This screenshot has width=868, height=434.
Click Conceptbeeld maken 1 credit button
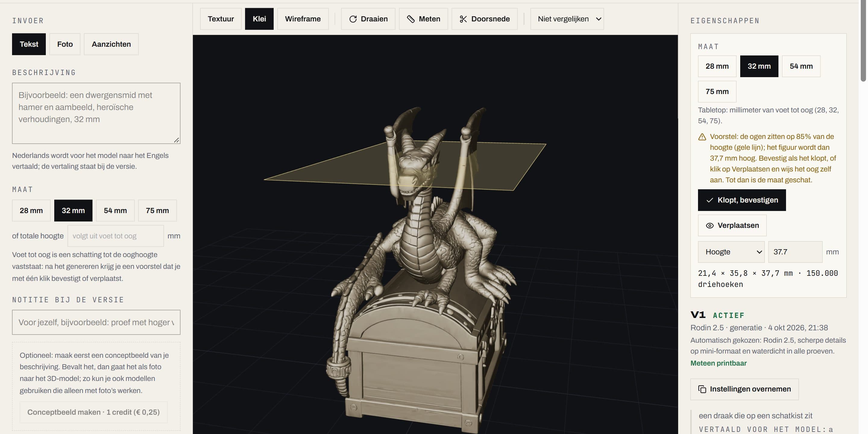(93, 412)
